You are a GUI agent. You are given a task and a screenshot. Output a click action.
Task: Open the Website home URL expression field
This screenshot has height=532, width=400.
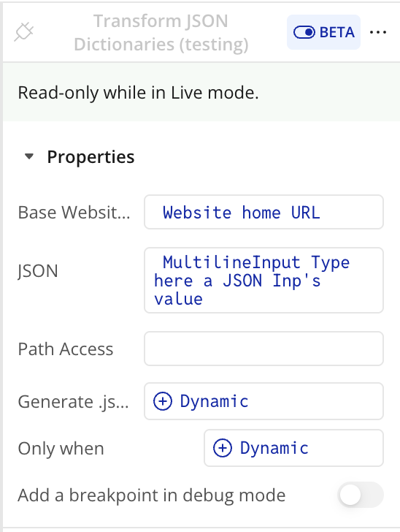[x=264, y=212]
